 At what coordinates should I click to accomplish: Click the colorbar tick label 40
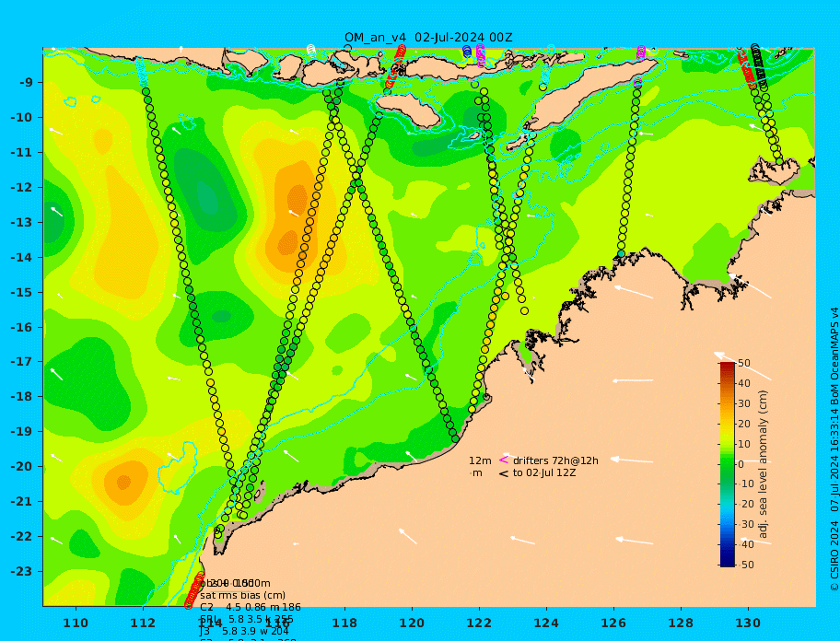(x=744, y=383)
